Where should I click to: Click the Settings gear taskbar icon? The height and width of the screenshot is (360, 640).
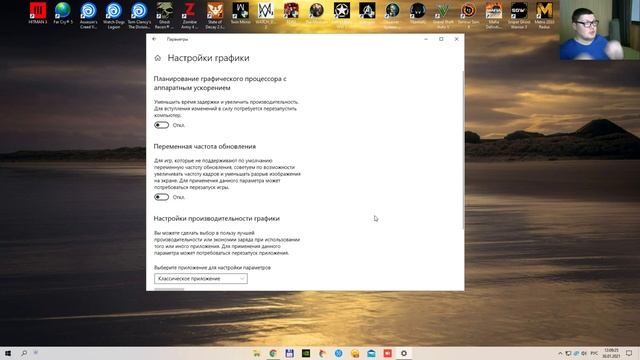tap(404, 353)
